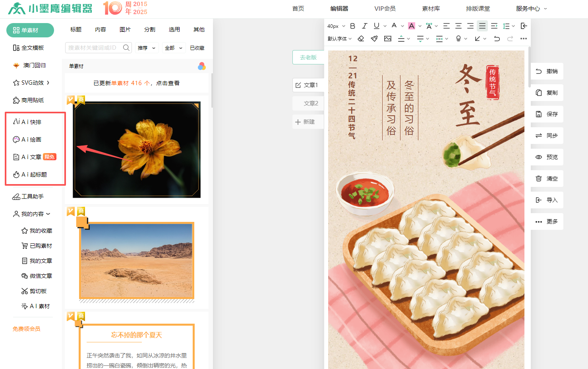This screenshot has width=588, height=369.
Task: Open VIP会员 in top navigation
Action: click(385, 8)
